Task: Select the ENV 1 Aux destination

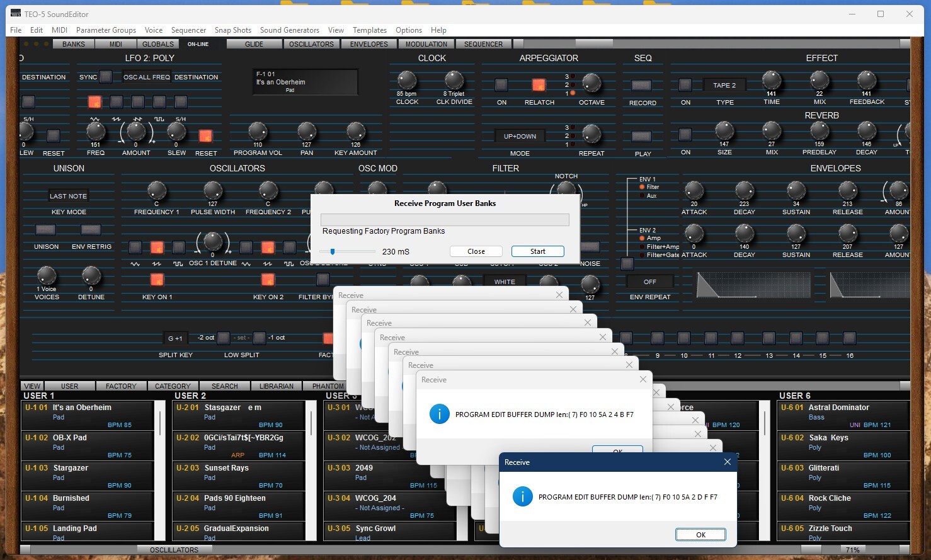Action: click(648, 196)
